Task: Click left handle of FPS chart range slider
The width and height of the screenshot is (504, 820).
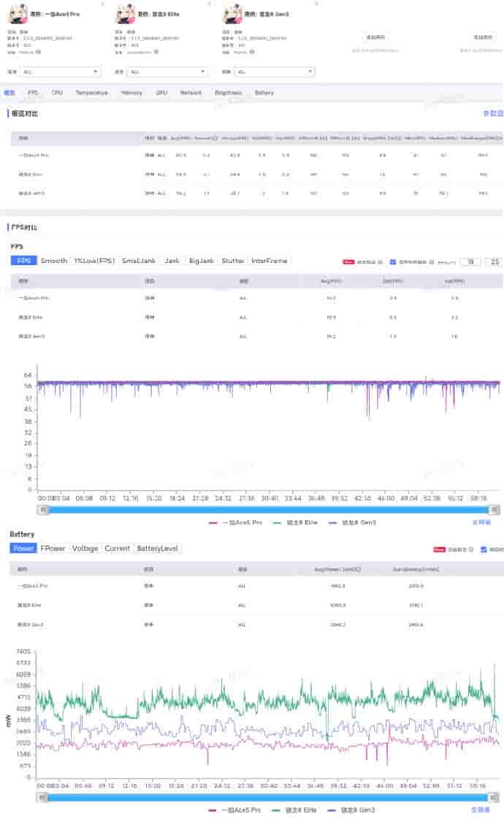Action: [43, 509]
